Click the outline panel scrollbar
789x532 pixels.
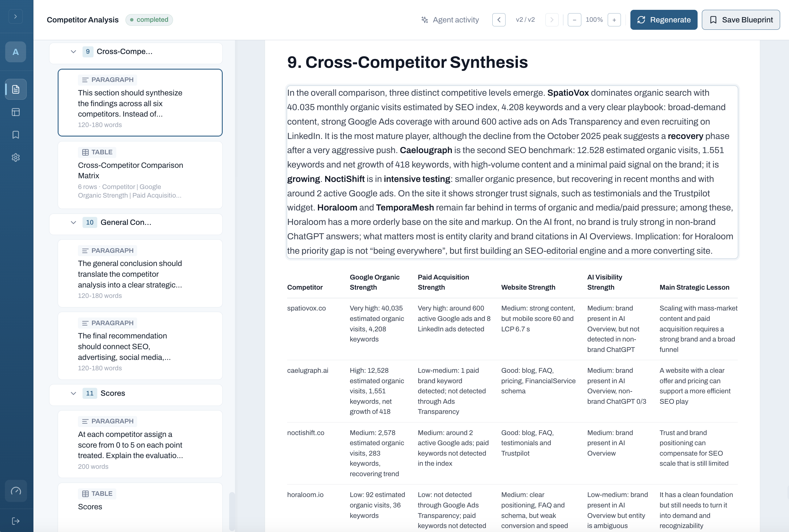point(232,511)
